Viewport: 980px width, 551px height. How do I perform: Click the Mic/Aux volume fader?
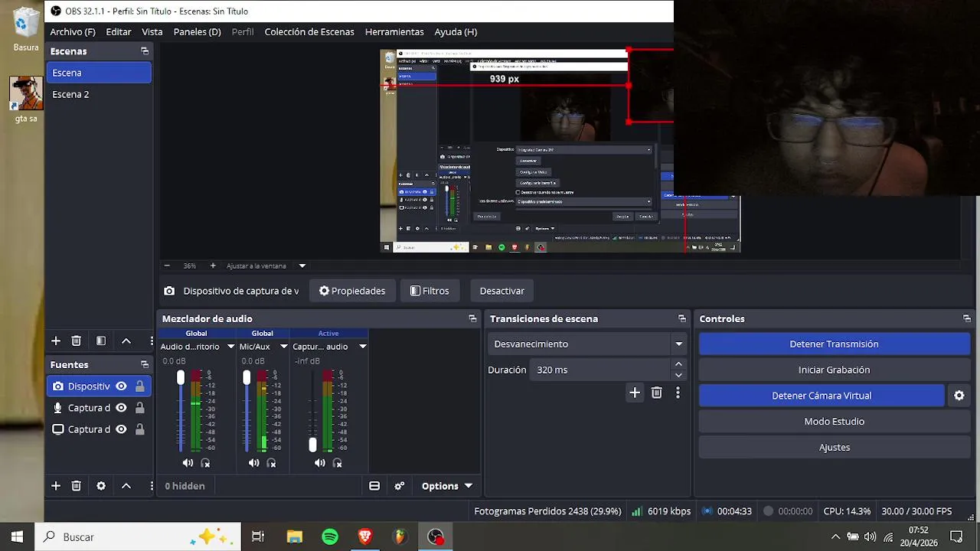(x=247, y=378)
